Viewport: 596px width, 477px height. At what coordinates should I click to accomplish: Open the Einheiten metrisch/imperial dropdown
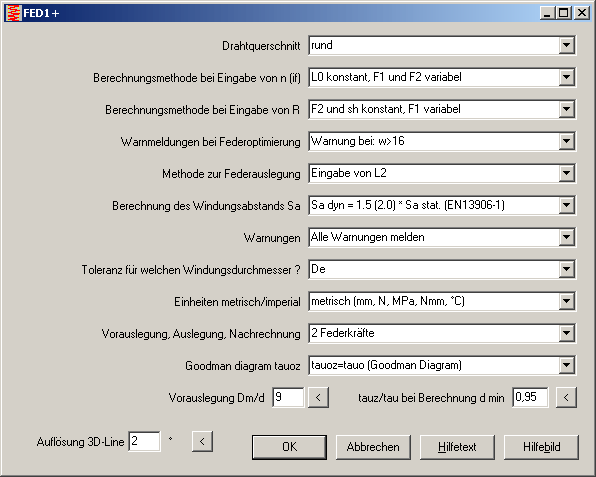[566, 301]
